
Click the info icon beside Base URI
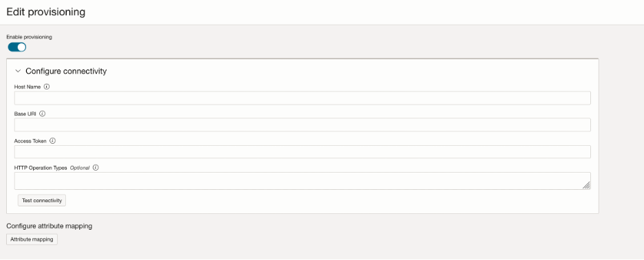click(42, 113)
